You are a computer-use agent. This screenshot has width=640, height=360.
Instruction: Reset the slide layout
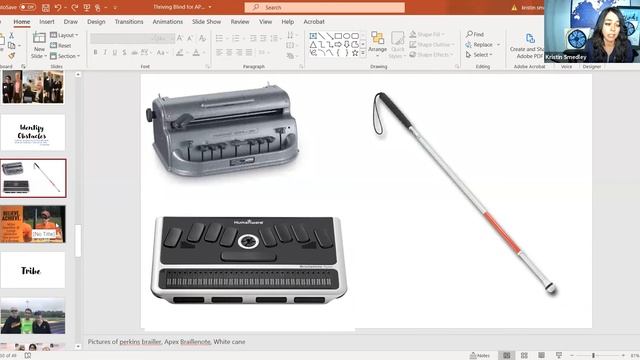pos(61,46)
